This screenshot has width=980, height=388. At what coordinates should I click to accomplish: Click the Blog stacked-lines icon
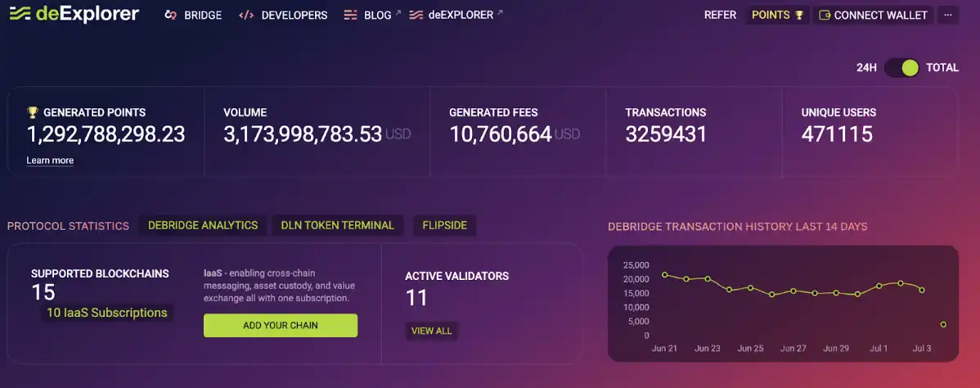tap(350, 16)
